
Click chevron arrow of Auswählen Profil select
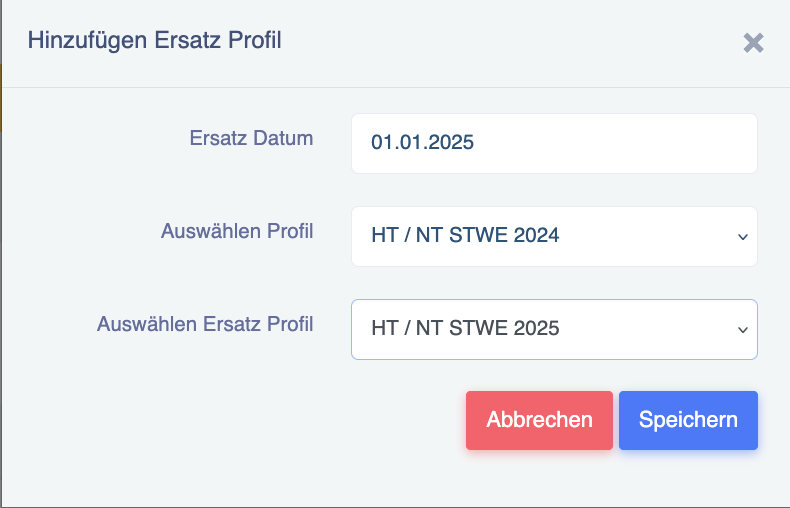click(x=743, y=237)
